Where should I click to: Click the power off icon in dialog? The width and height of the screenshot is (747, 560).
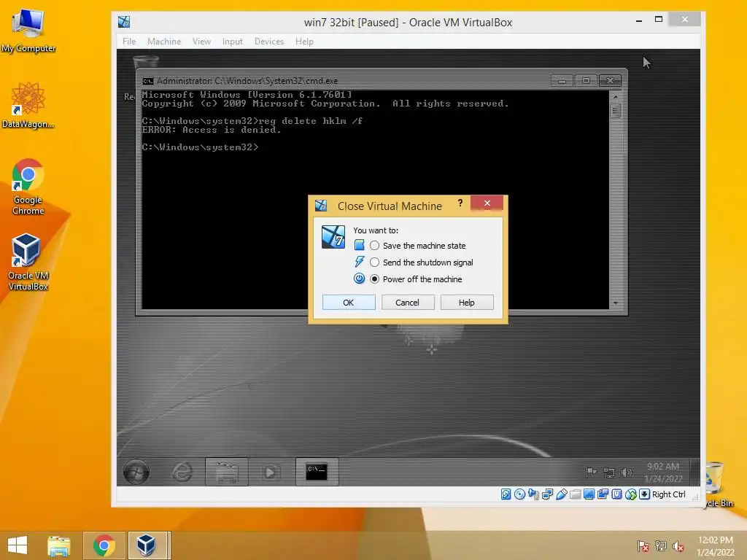coord(359,279)
